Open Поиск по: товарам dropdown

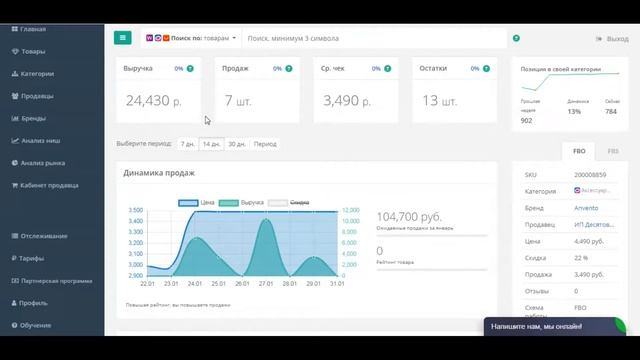(191, 38)
